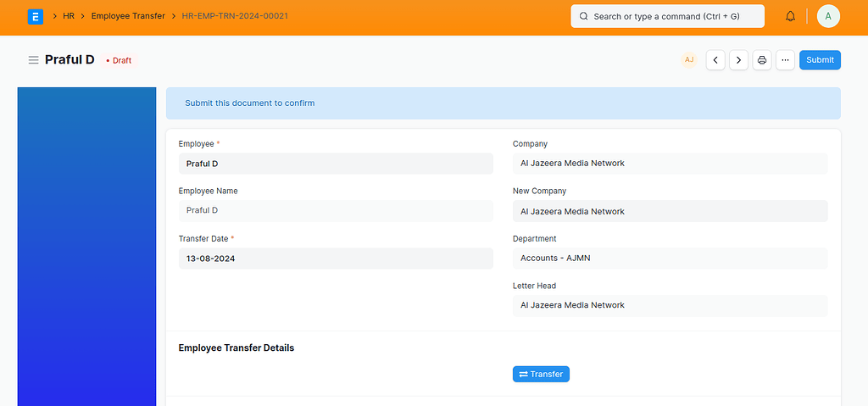Click the HR-EMP-TRN-2024-00021 breadcrumb
This screenshot has width=868, height=406.
tap(235, 16)
